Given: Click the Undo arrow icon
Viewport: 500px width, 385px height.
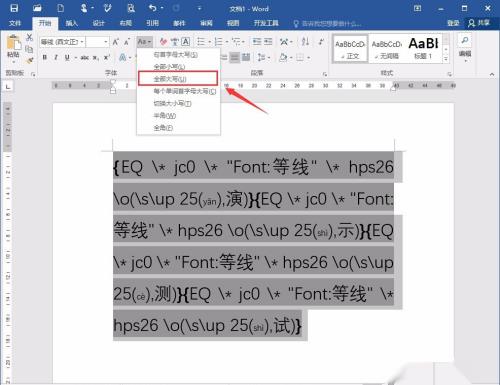Looking at the screenshot, I should (x=153, y=8).
